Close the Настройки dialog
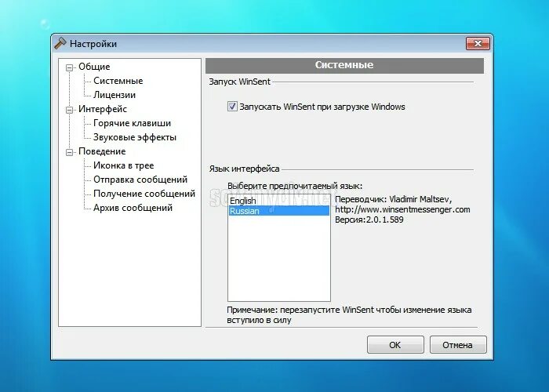 478,43
